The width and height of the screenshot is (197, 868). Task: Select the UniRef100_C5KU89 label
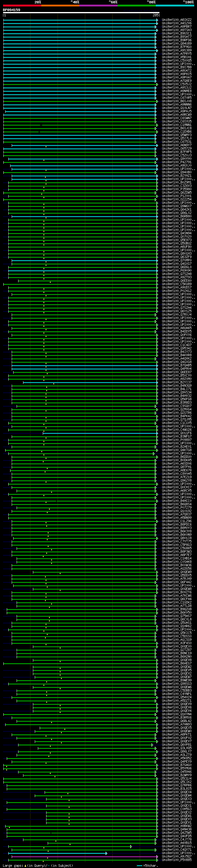176,284
